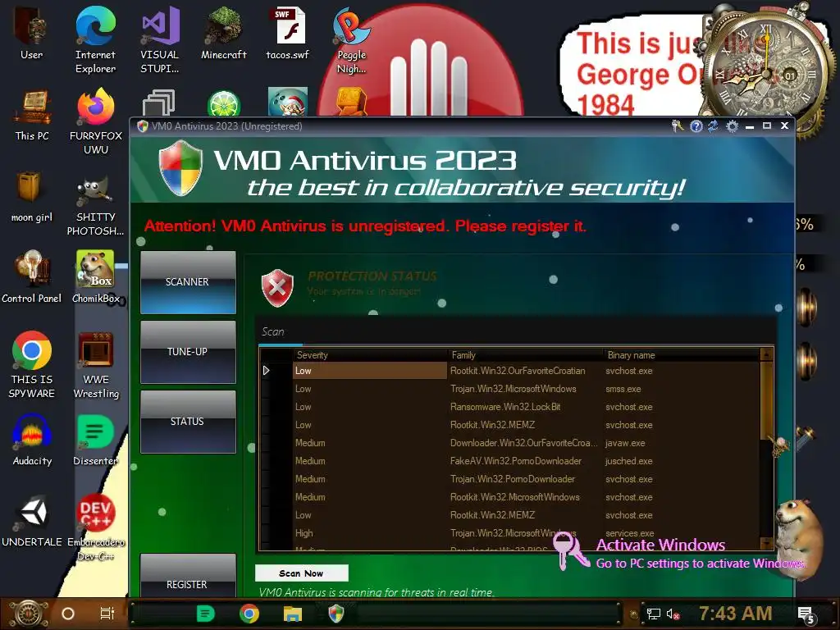This screenshot has width=840, height=630.
Task: Select the Downloader.Win32.OurFavoriteCroa... row
Action: point(509,443)
